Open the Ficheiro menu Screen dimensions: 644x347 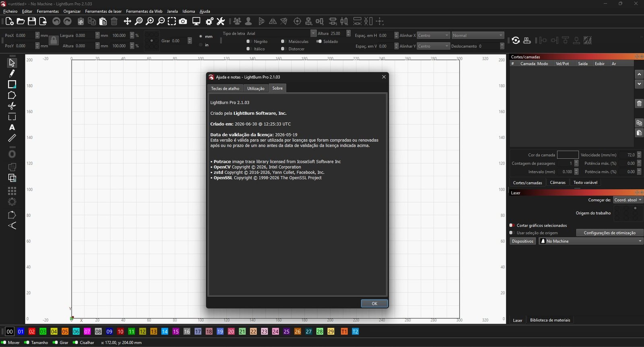click(10, 11)
